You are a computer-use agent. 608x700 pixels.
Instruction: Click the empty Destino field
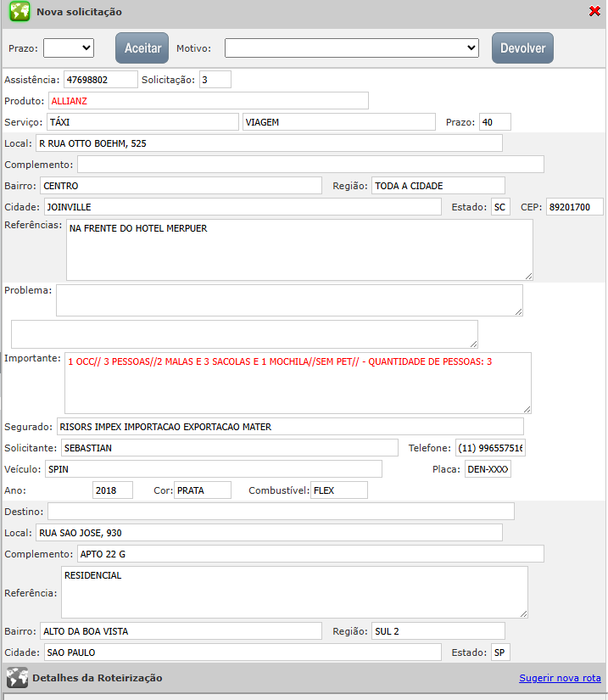coord(281,511)
